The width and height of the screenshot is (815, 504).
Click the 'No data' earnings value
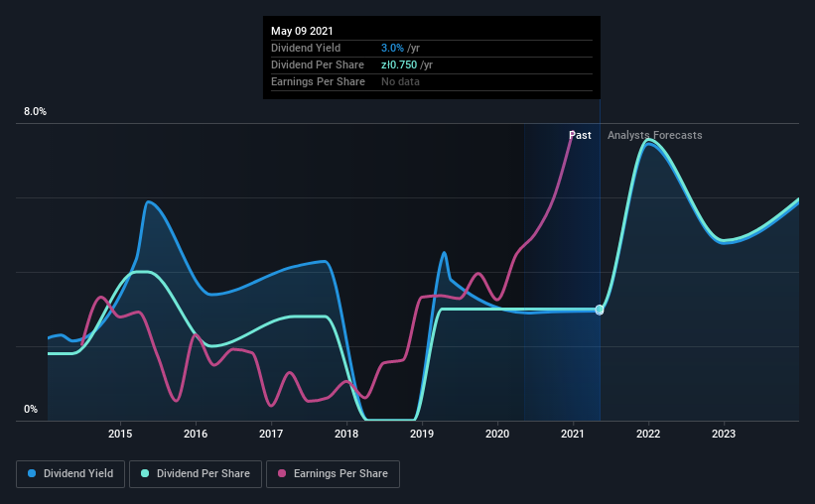pos(400,81)
